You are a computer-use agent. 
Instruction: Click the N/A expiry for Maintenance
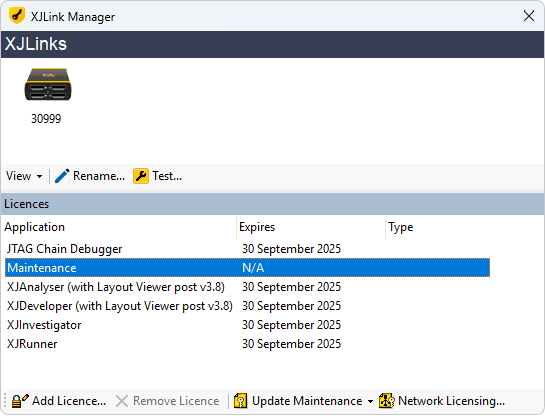(253, 268)
